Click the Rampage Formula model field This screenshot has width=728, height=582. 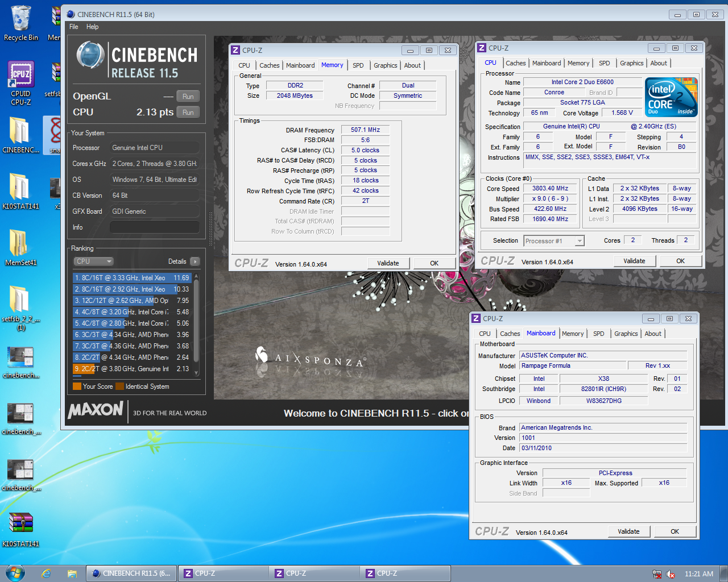[x=573, y=365]
